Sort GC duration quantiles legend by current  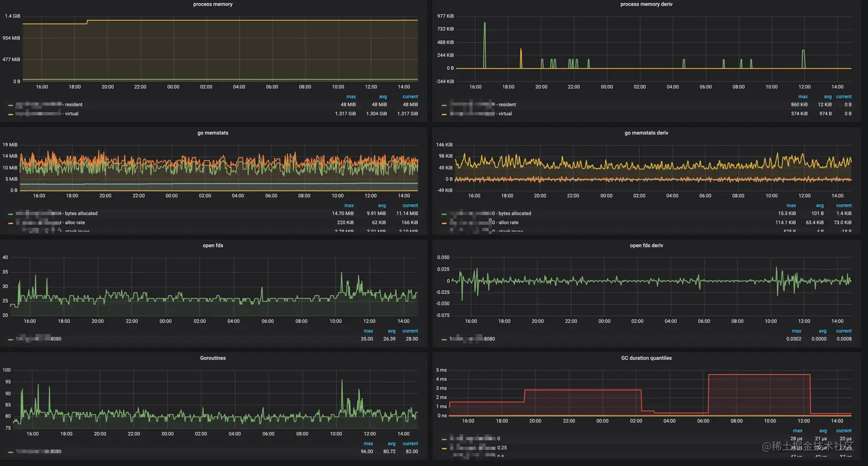point(844,430)
